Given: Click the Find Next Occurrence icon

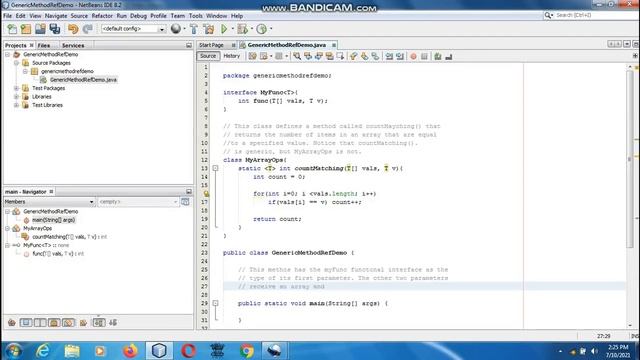Looking at the screenshot, I should 318,56.
